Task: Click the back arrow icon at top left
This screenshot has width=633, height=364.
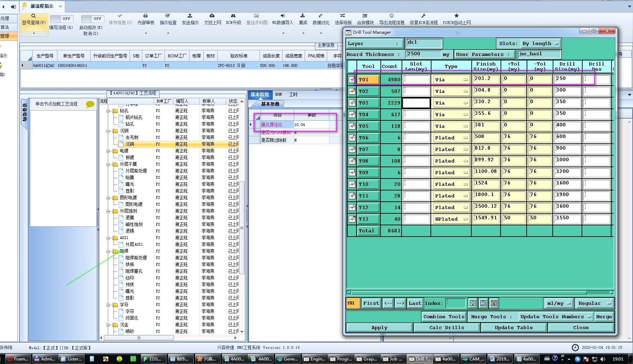Action: coord(4,6)
